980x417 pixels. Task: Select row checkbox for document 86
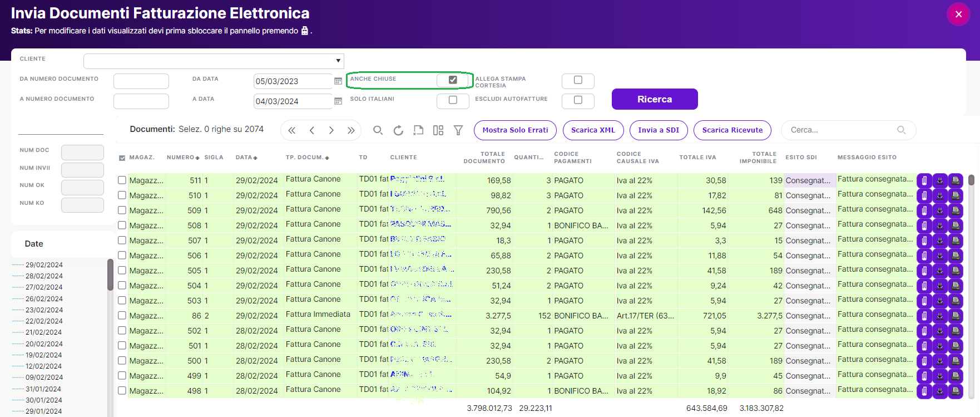[x=122, y=315]
